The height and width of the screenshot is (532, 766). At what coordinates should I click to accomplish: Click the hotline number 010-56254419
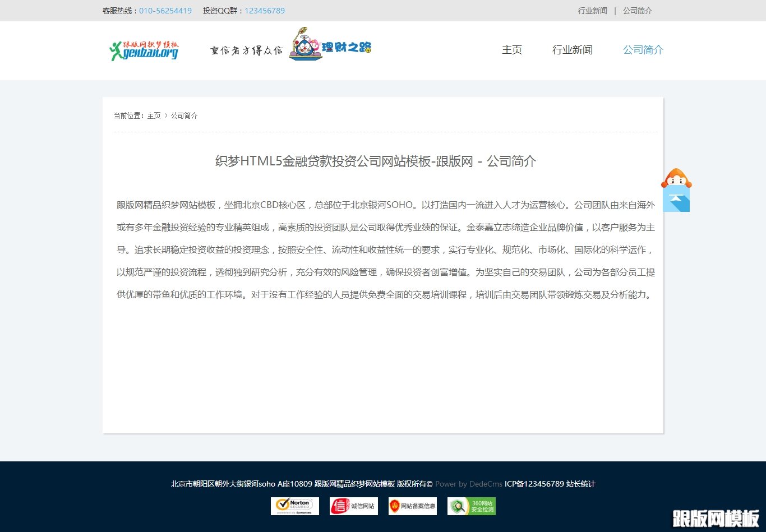coord(165,10)
